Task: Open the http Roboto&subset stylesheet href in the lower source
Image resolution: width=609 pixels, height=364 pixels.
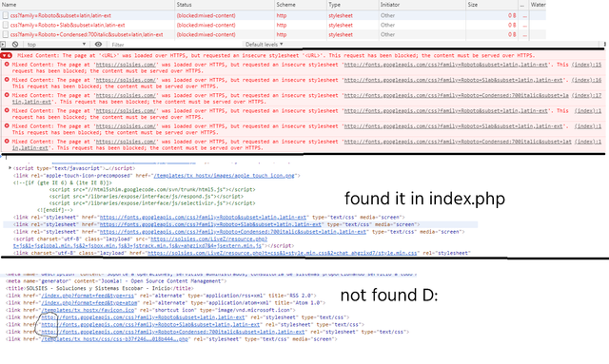Action: click(144, 317)
